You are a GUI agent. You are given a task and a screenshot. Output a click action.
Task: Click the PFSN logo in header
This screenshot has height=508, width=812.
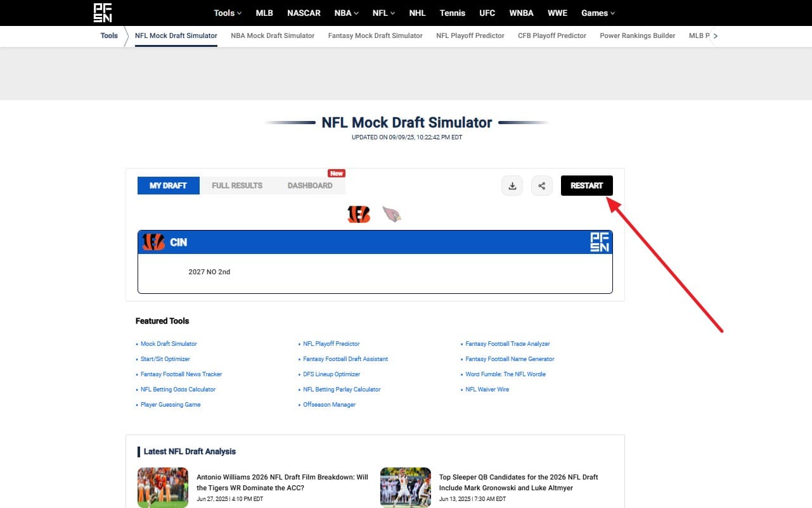point(103,13)
